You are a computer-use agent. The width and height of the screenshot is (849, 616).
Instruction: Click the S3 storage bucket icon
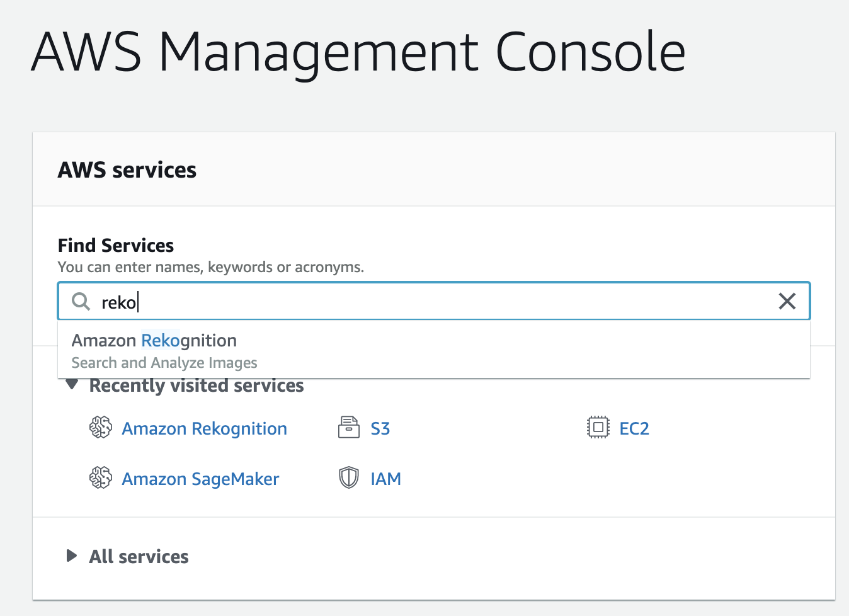348,428
